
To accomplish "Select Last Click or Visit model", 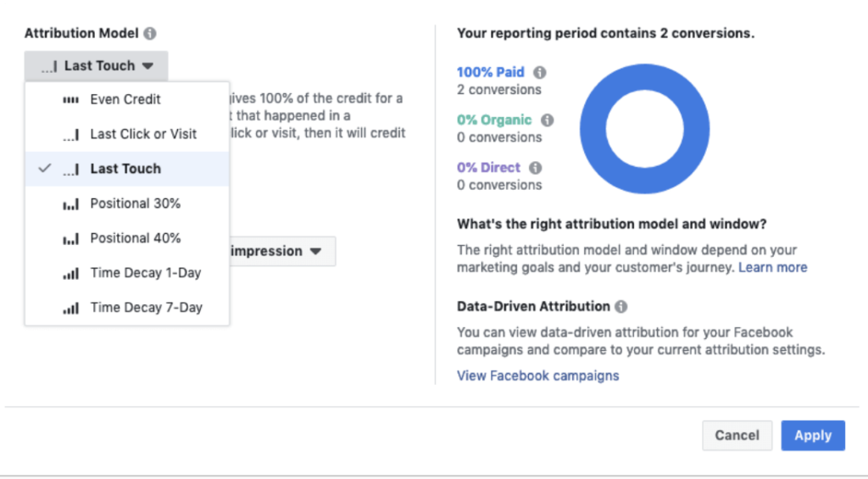I will [142, 134].
